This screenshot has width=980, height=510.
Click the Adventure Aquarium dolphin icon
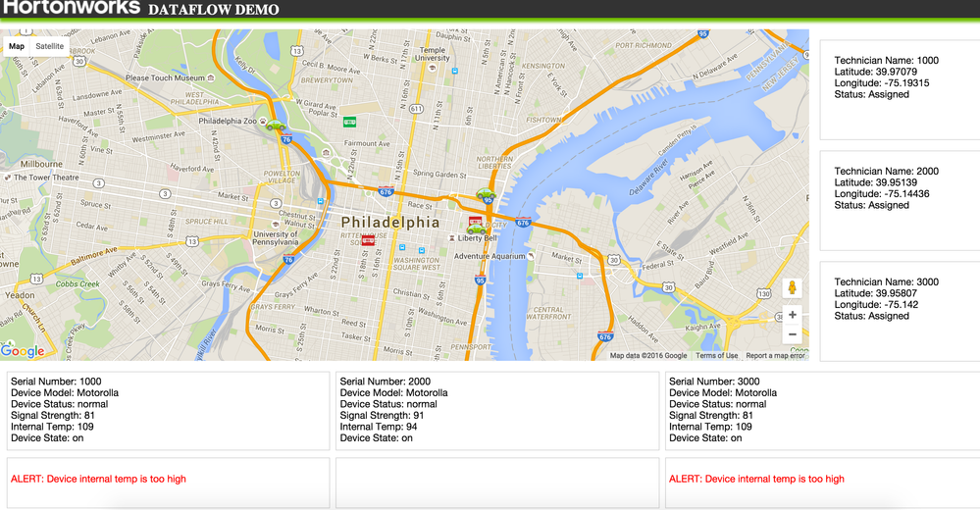point(532,256)
